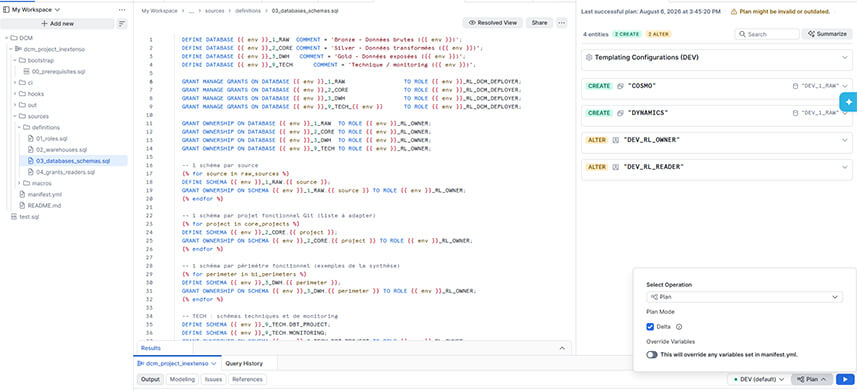Screen dimensions: 857x391
Task: Click schema icon beside "COSMO"
Action: [620, 86]
